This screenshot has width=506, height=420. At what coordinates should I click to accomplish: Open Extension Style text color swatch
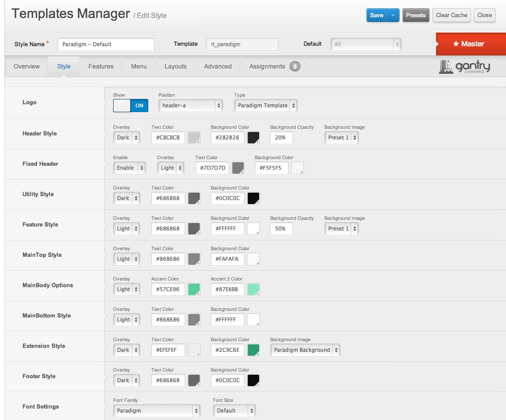(x=194, y=350)
